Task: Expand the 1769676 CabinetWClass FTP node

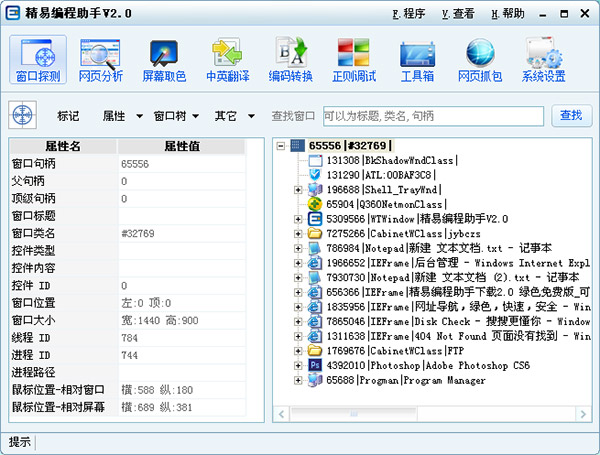Action: pos(298,351)
